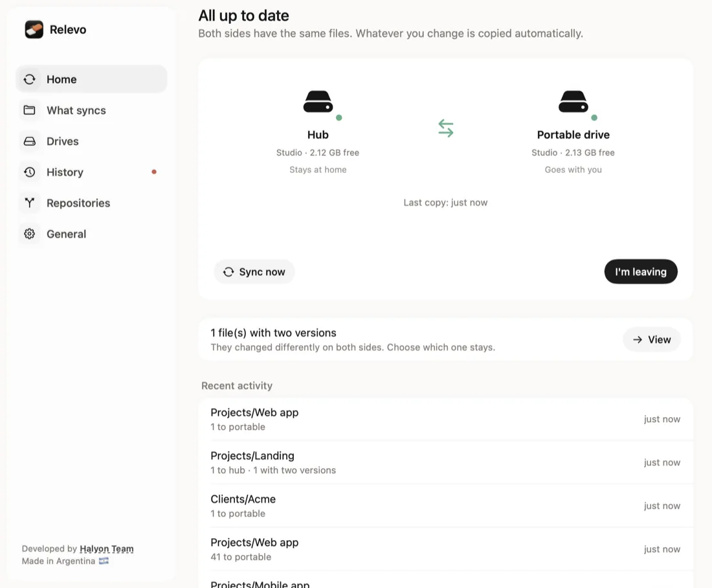712x588 pixels.
Task: Click "Studio · 2.13 GB free" text
Action: [573, 153]
